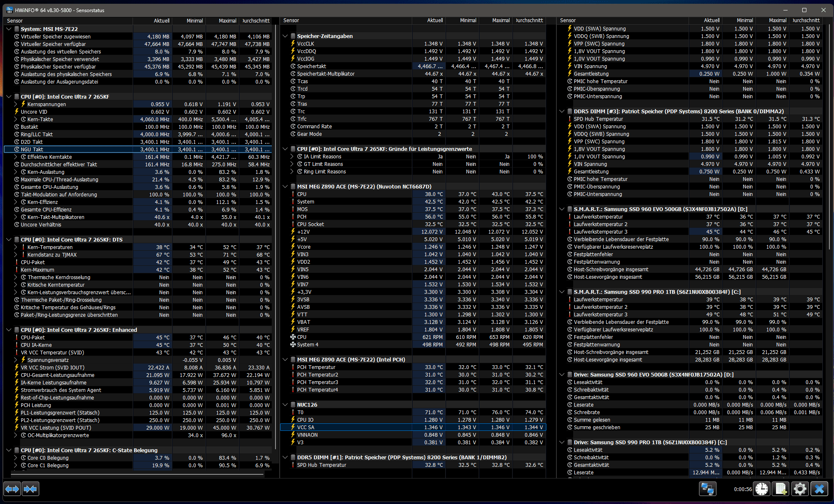Viewport: 834px width, 504px height.
Task: Collapse System: MSI MS-7E22 group
Action: click(x=9, y=29)
